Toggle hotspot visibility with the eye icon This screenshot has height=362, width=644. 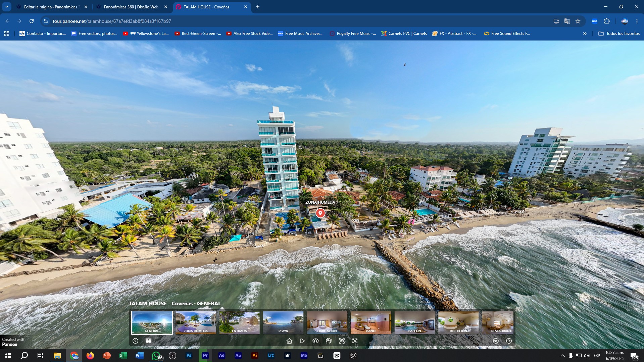coord(315,341)
